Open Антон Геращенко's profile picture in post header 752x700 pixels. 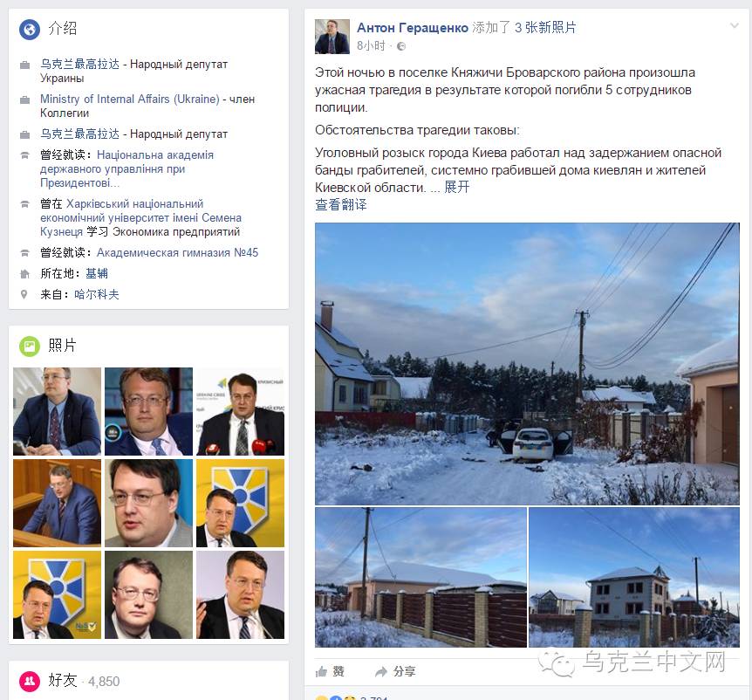pyautogui.click(x=332, y=37)
